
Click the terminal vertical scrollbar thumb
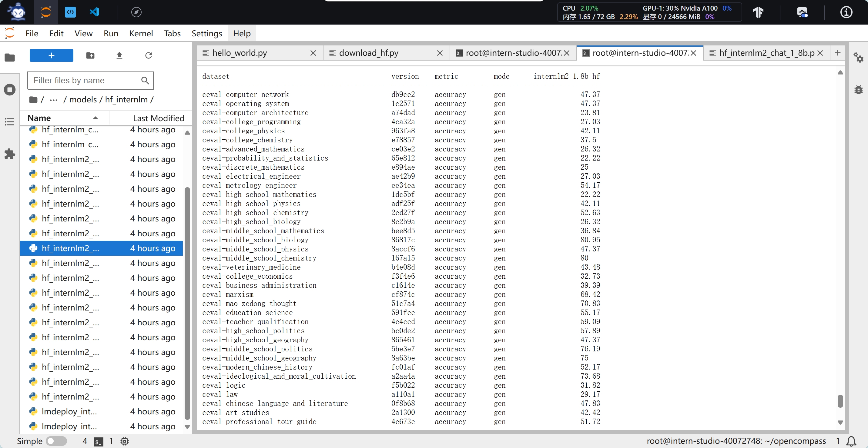840,401
